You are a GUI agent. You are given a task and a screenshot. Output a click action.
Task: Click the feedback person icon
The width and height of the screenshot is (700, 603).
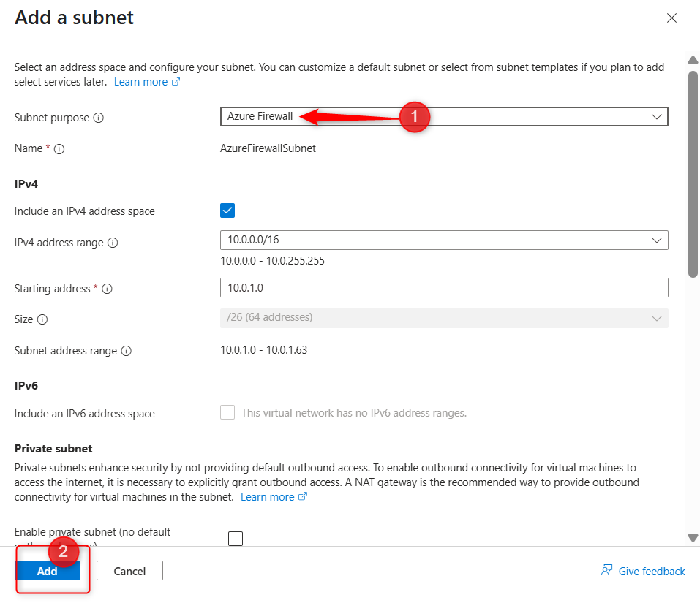pyautogui.click(x=606, y=570)
